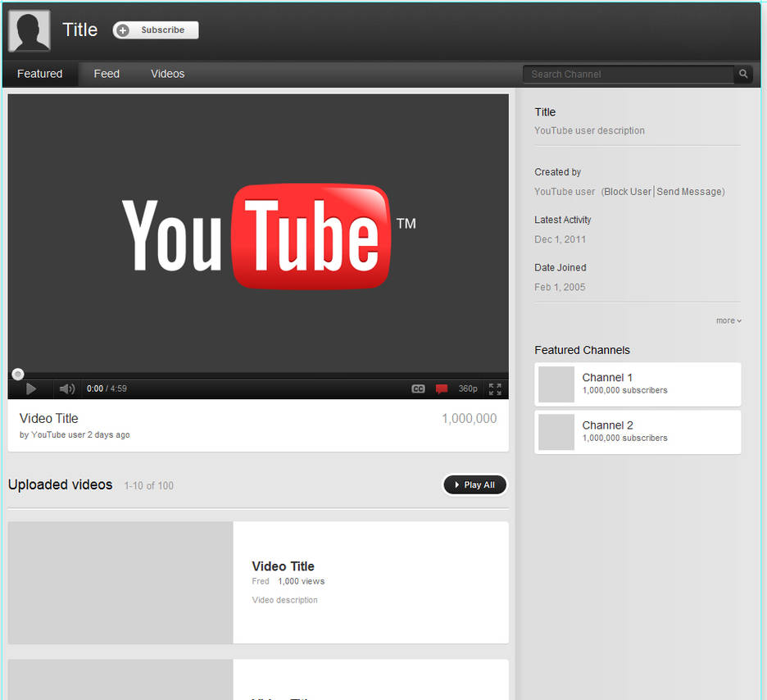Click the Send Message link

point(689,191)
